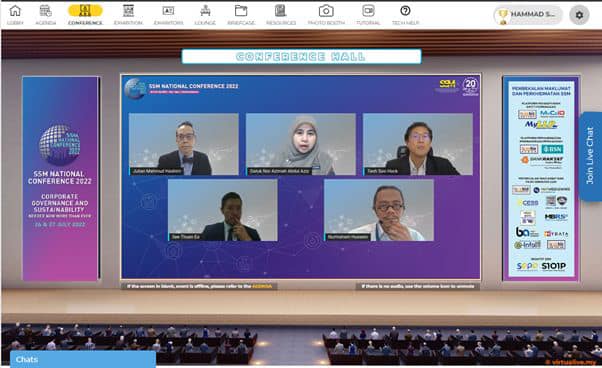Follow the AGENDA link below the screen

[262, 286]
